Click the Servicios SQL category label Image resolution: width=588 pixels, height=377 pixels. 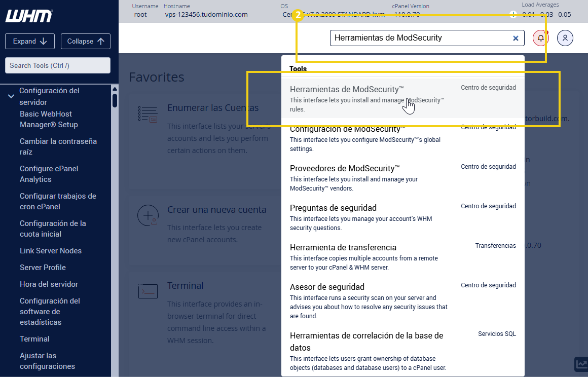pyautogui.click(x=497, y=333)
